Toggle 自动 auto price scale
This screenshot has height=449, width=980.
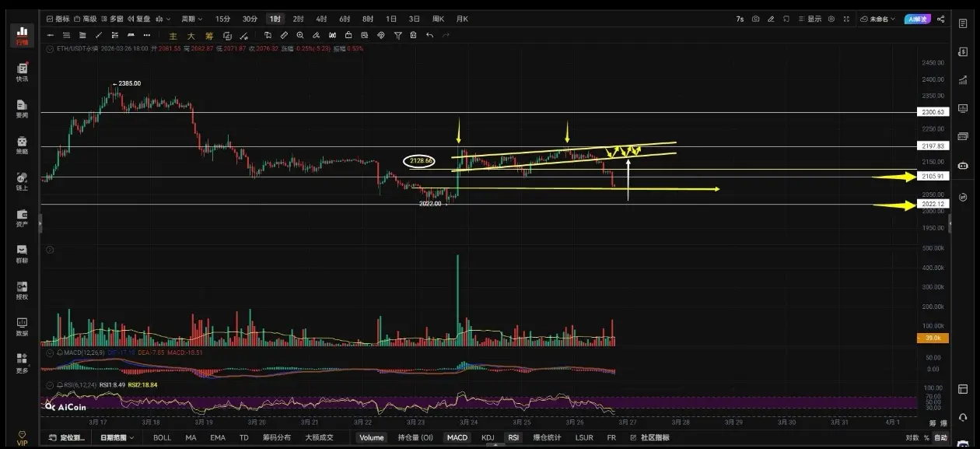tap(941, 437)
